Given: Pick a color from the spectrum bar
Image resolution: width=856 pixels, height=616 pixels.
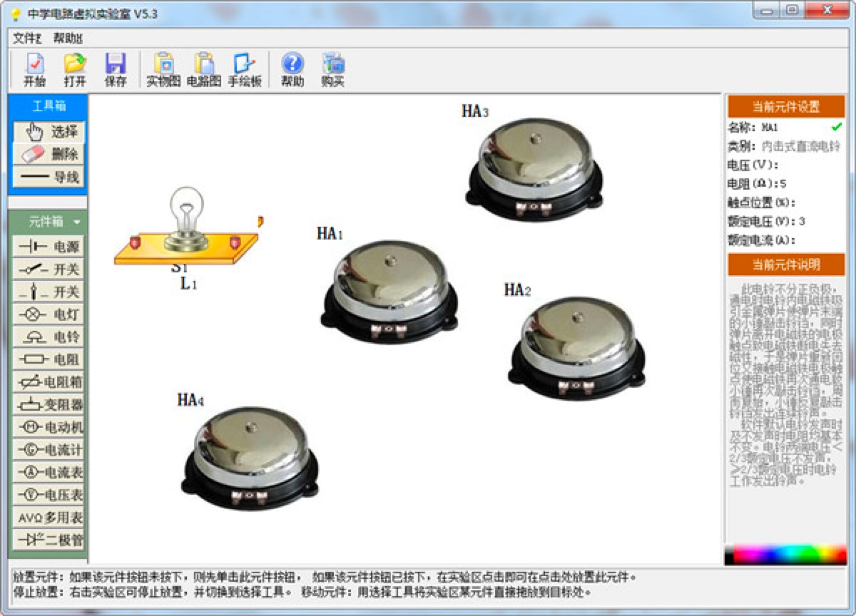Looking at the screenshot, I should [785, 555].
